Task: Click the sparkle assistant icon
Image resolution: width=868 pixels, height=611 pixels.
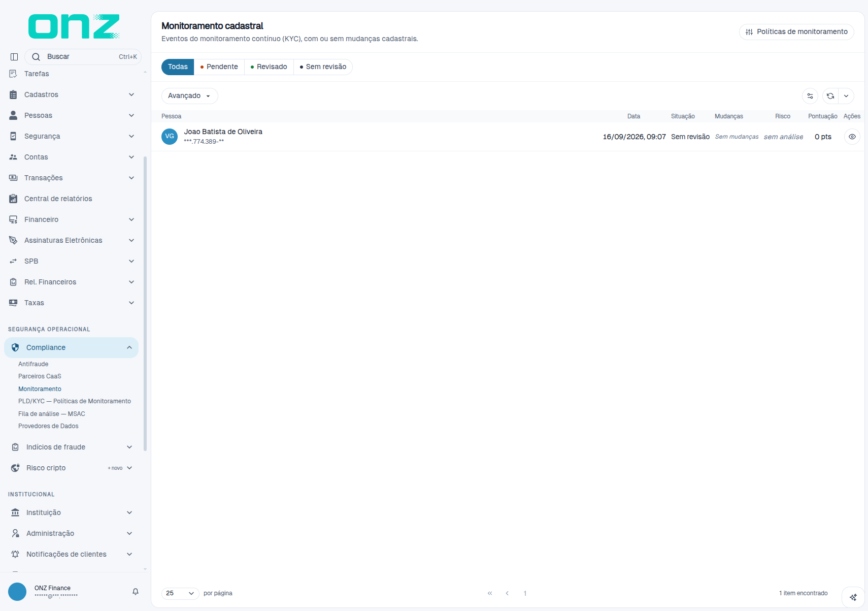Action: click(853, 597)
